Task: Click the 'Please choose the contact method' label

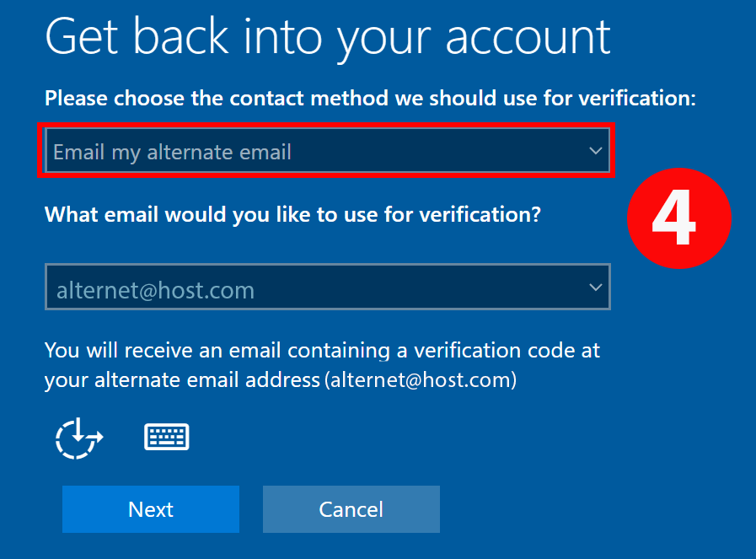Action: pos(370,99)
